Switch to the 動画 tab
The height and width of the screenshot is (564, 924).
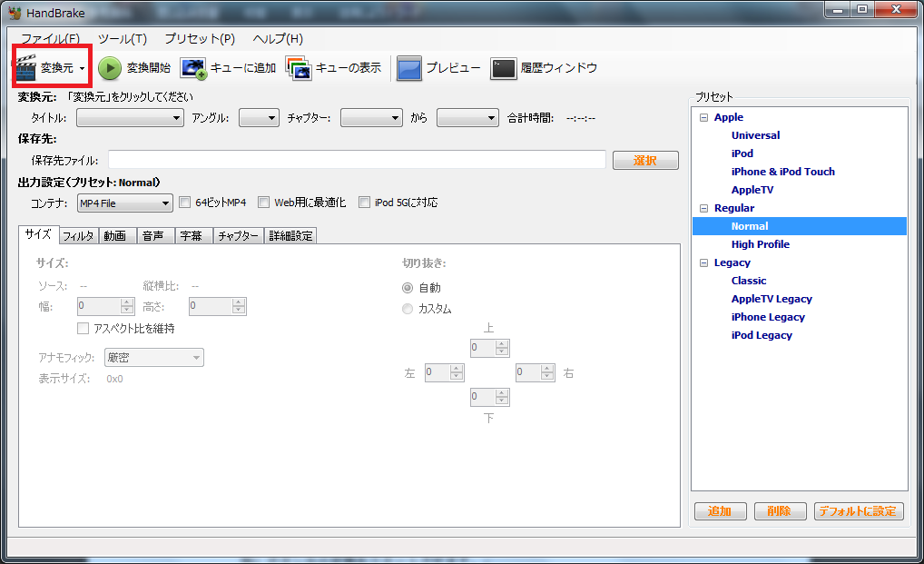click(x=116, y=236)
